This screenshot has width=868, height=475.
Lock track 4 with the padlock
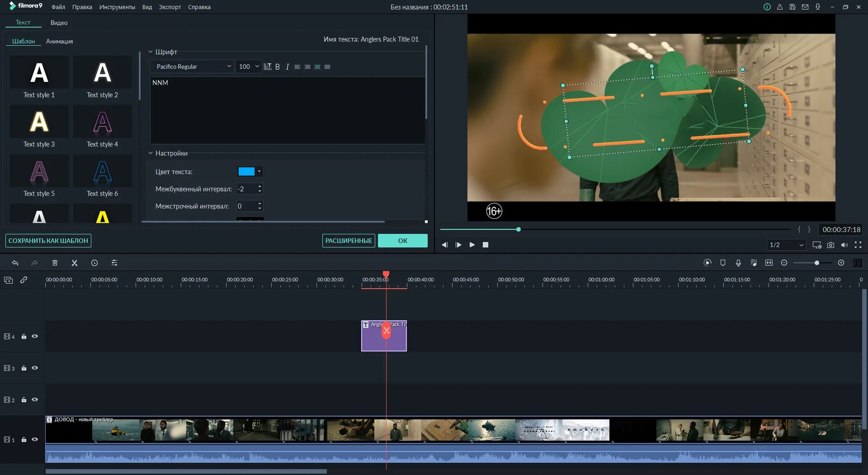coord(24,336)
